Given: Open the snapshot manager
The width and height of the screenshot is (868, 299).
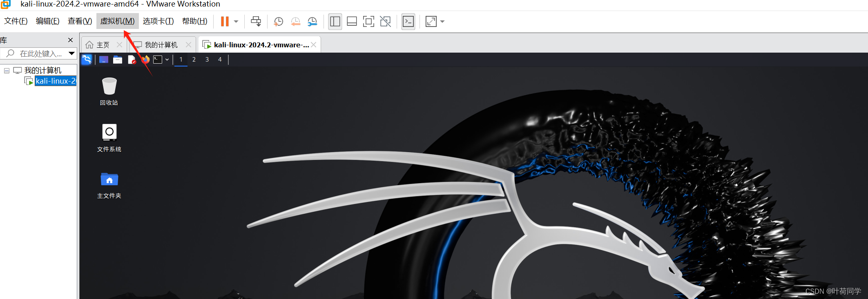Looking at the screenshot, I should click(312, 21).
